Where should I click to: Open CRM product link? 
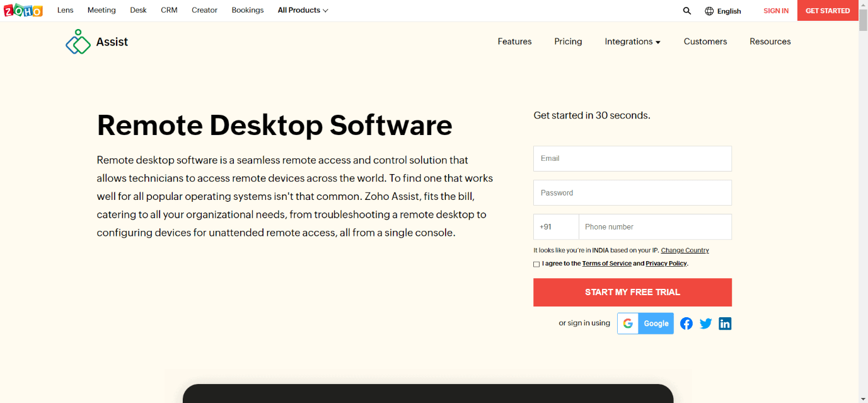[x=169, y=10]
